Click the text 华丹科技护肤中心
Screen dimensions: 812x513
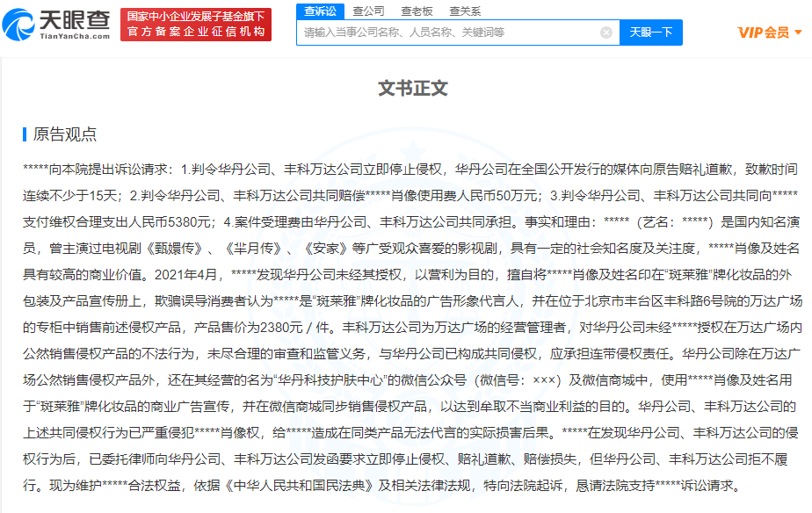(x=331, y=380)
